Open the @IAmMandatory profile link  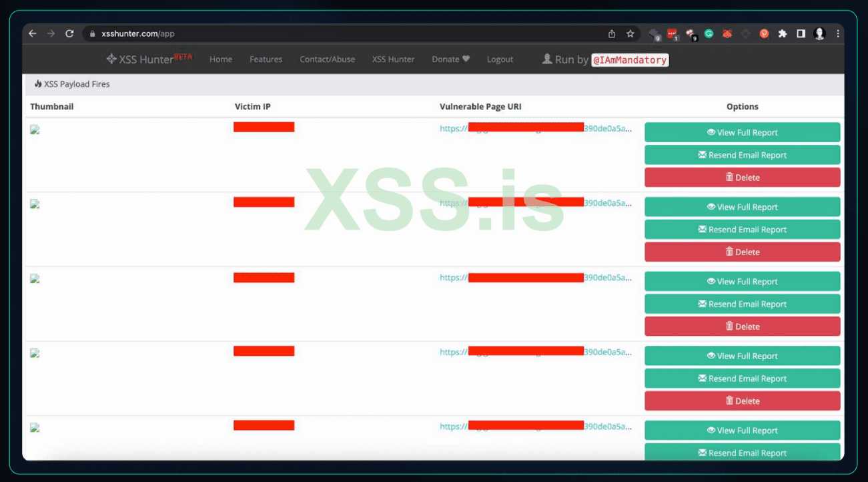coord(630,60)
